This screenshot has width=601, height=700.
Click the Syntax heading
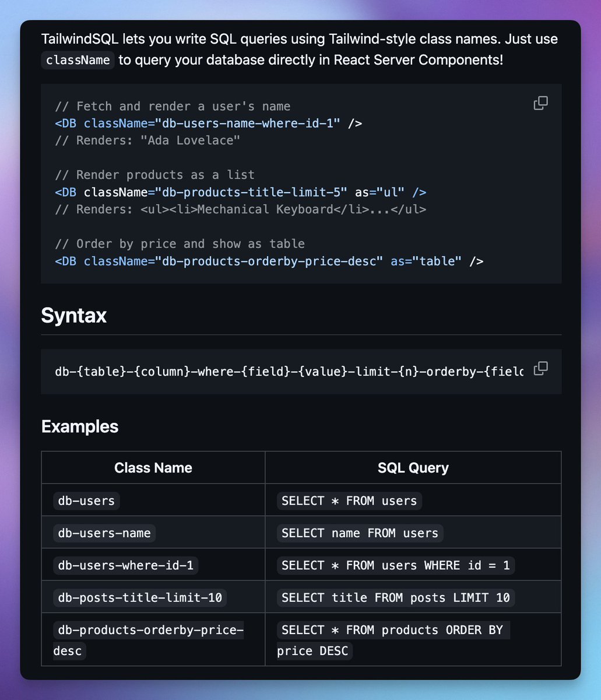73,316
